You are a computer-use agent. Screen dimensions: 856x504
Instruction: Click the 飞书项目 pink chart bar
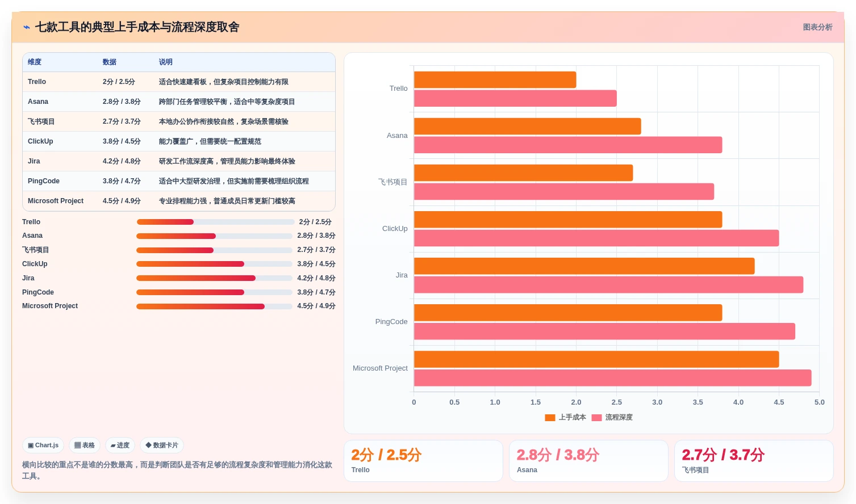tap(564, 191)
